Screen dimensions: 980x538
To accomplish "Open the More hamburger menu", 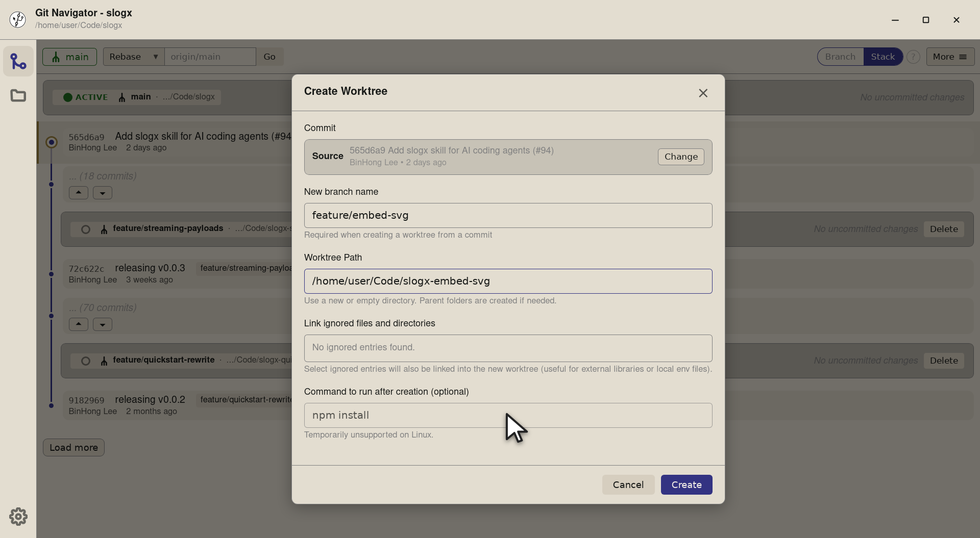I will tap(950, 57).
